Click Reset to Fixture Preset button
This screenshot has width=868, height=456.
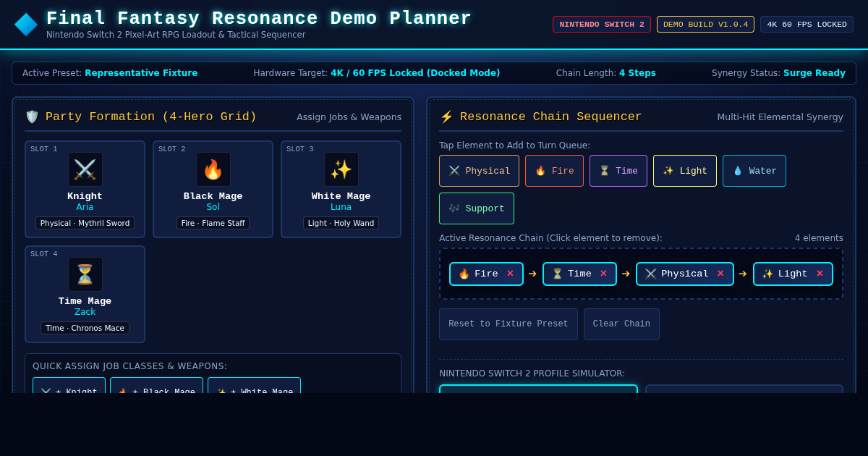coord(509,324)
